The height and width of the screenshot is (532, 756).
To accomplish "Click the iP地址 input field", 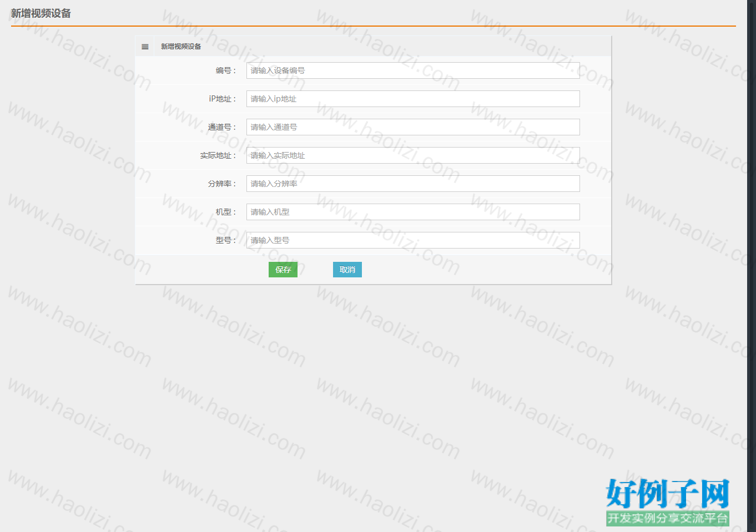I will tap(413, 99).
